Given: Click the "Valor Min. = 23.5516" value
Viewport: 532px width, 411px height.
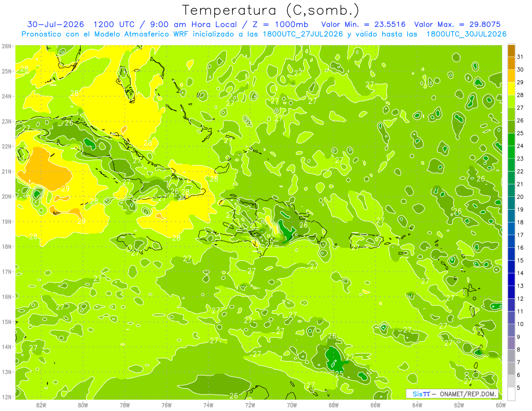Looking at the screenshot, I should 364,24.
